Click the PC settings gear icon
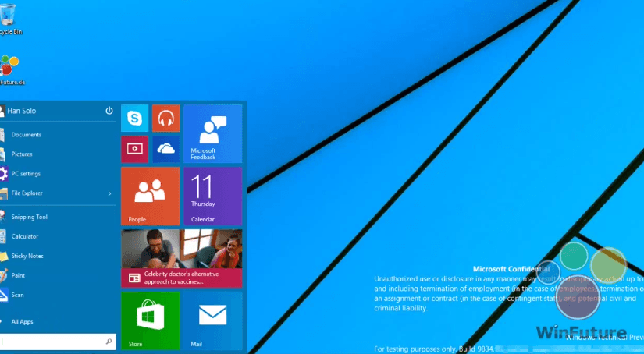Image resolution: width=644 pixels, height=354 pixels. (3, 174)
